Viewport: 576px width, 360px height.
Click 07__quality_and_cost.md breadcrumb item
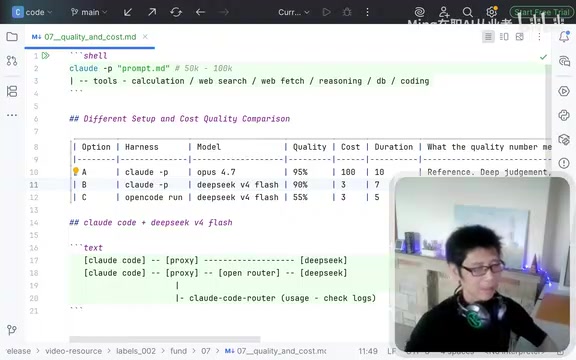click(276, 351)
